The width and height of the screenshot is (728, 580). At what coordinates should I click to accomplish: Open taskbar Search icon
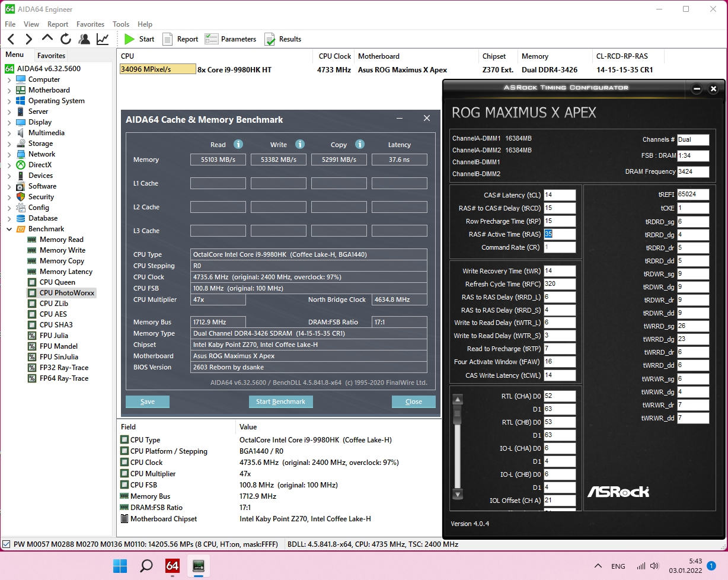pyautogui.click(x=146, y=566)
